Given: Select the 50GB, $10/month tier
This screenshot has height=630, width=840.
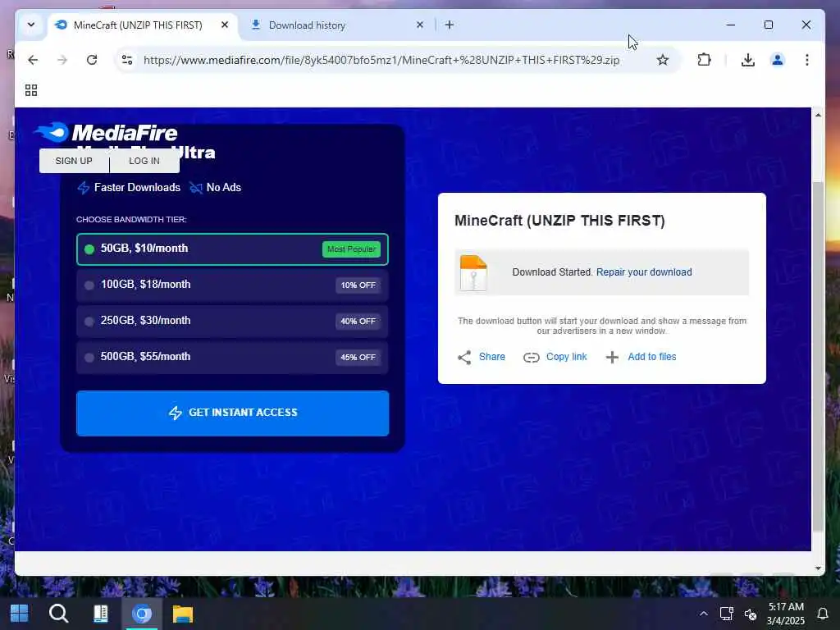Looking at the screenshot, I should pyautogui.click(x=232, y=249).
